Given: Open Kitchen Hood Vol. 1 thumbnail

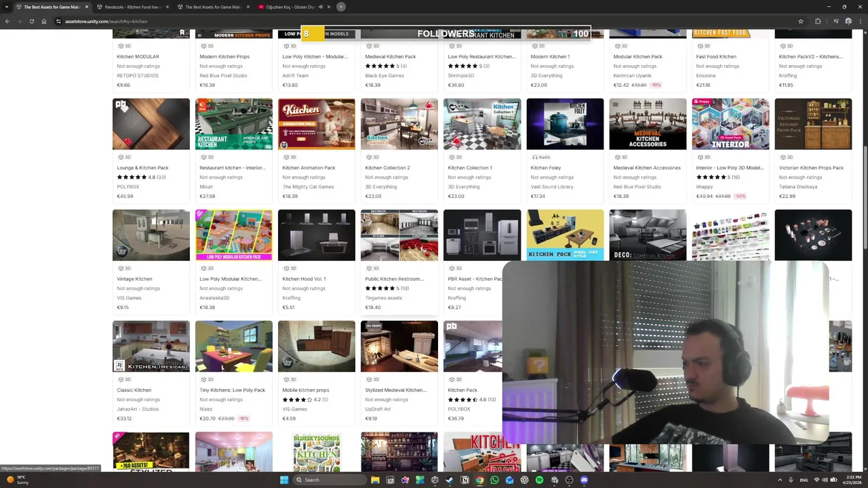Looking at the screenshot, I should 317,235.
